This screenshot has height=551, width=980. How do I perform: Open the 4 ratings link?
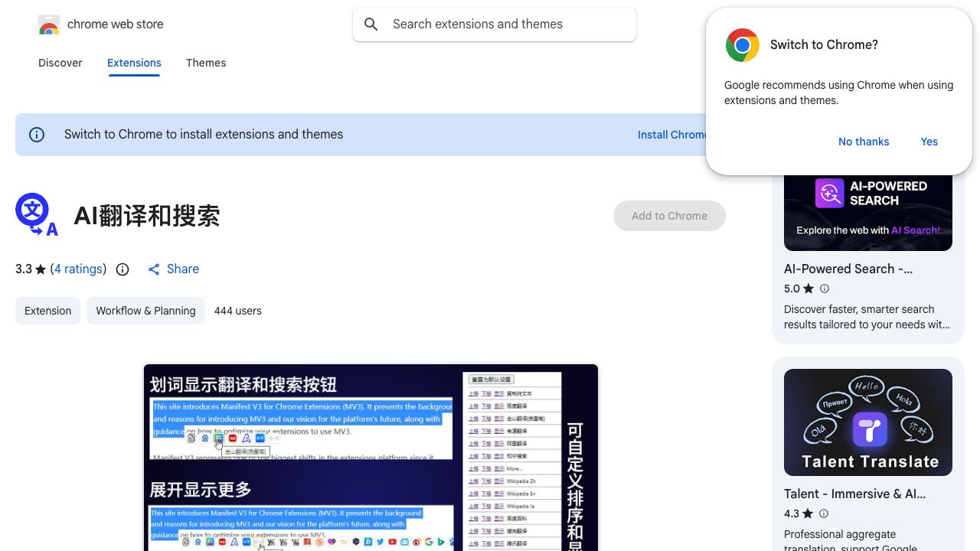click(79, 269)
